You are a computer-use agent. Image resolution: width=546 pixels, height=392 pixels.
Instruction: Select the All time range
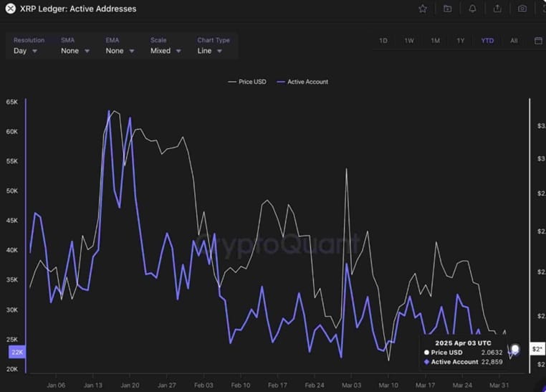click(x=514, y=41)
